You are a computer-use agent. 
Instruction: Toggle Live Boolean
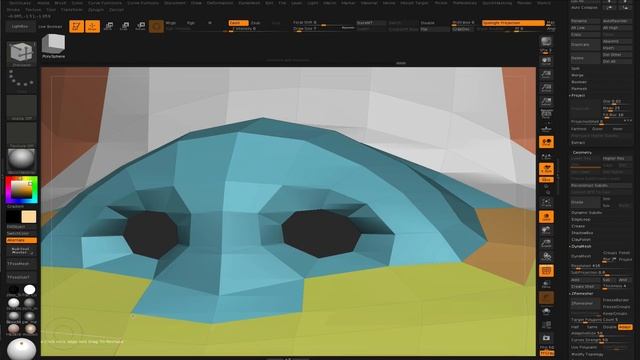[x=50, y=27]
